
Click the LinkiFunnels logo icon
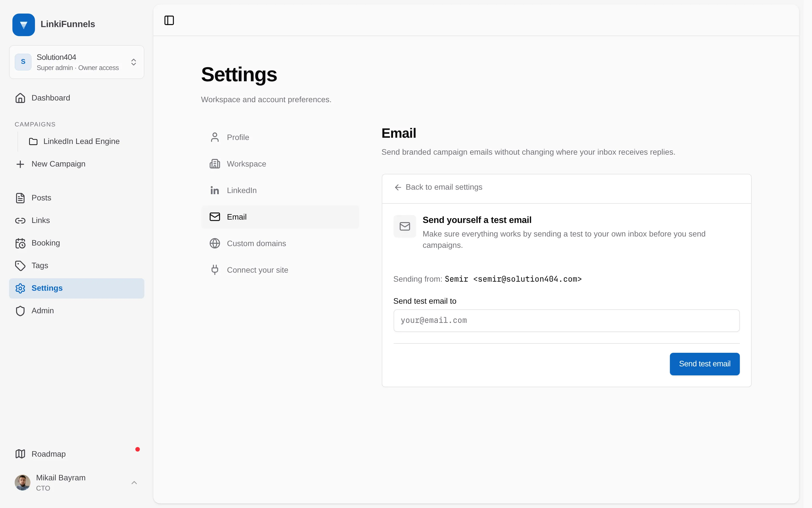(23, 25)
